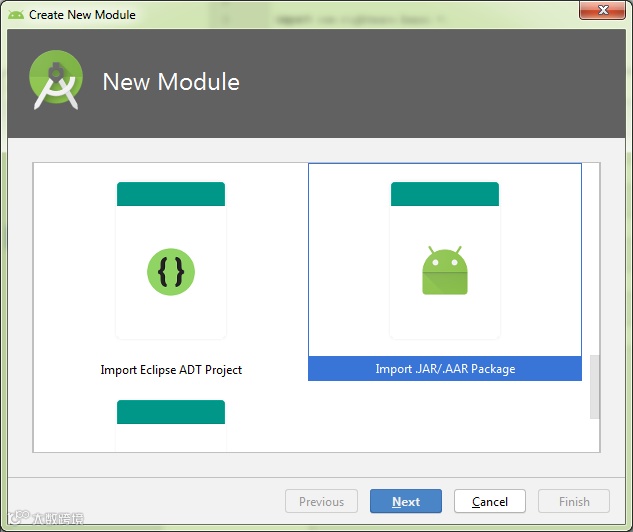Click the Android Studio logo in the header

coord(56,80)
